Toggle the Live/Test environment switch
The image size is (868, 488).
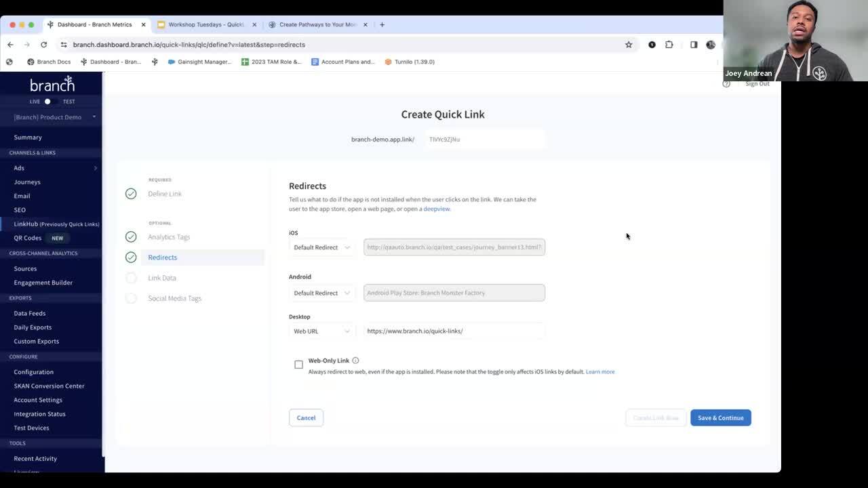click(47, 102)
